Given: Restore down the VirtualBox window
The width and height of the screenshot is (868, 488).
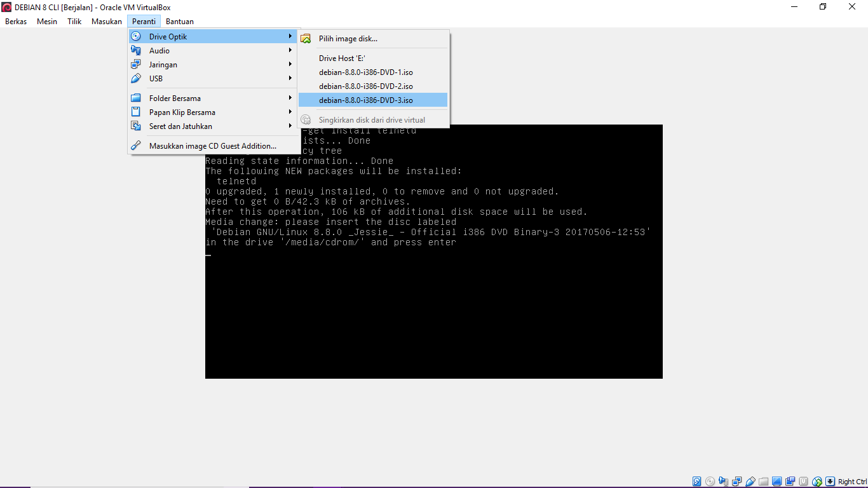Looking at the screenshot, I should pos(824,7).
